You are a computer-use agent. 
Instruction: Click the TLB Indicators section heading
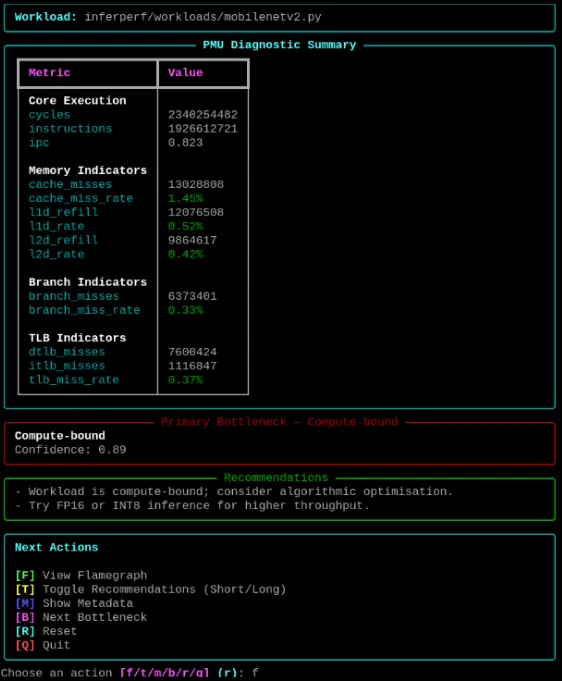tap(77, 337)
